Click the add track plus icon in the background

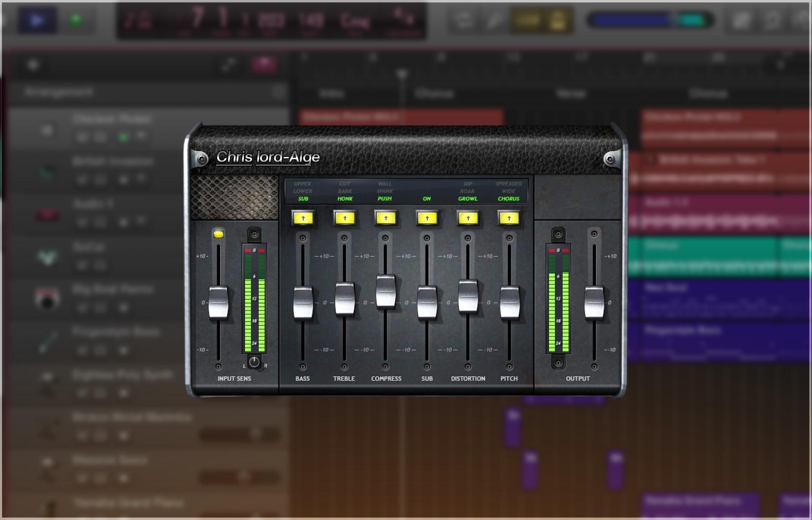(33, 65)
